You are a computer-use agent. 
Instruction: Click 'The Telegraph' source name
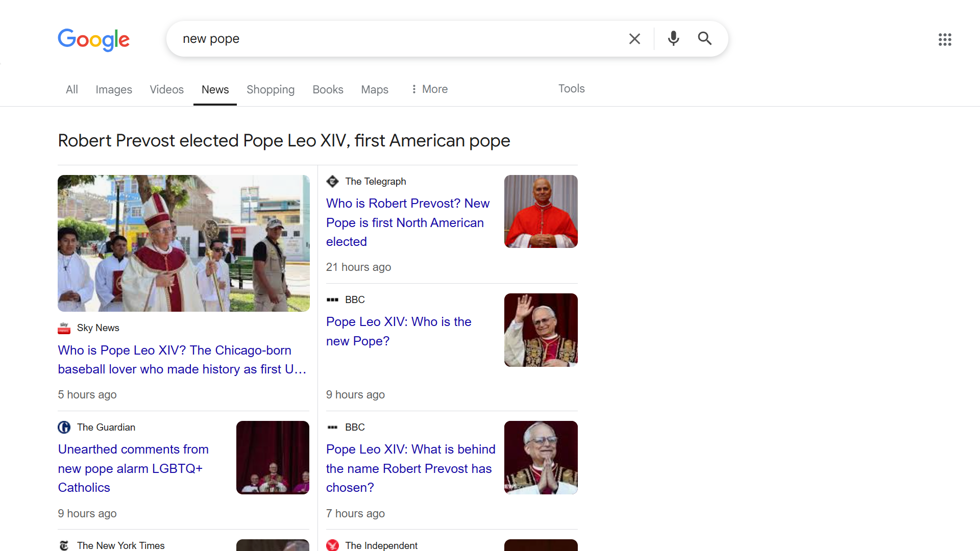coord(376,182)
